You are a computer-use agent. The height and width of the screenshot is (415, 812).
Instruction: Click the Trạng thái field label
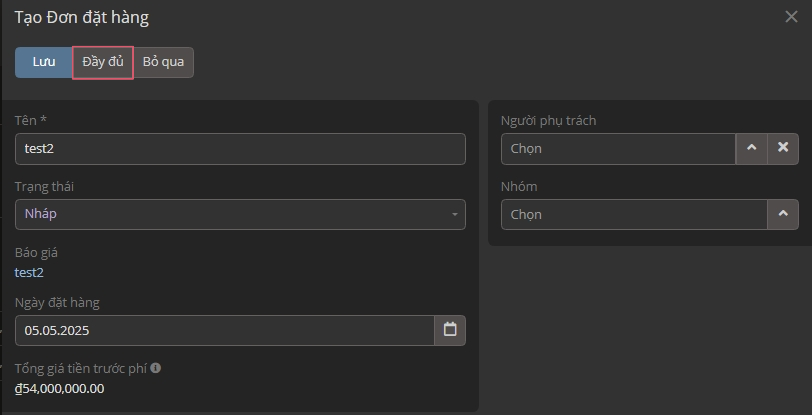pyautogui.click(x=44, y=186)
